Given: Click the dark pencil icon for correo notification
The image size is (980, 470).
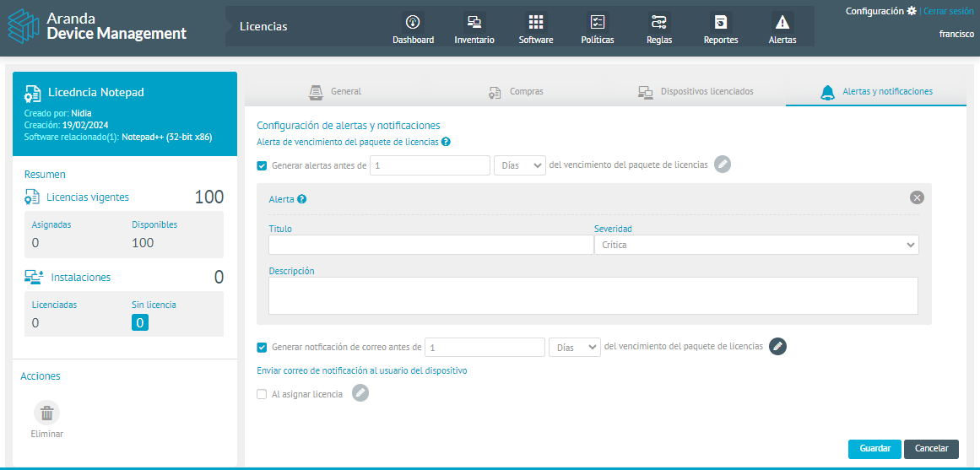Looking at the screenshot, I should click(x=777, y=346).
